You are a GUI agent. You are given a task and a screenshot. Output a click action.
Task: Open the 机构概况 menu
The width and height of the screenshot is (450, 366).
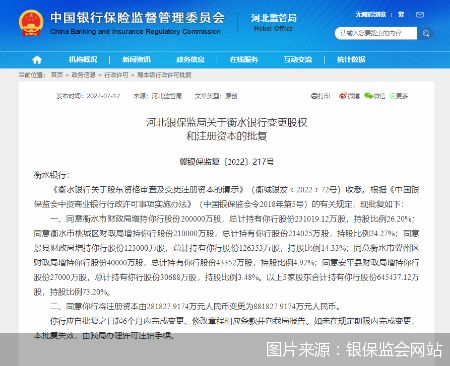(x=83, y=60)
